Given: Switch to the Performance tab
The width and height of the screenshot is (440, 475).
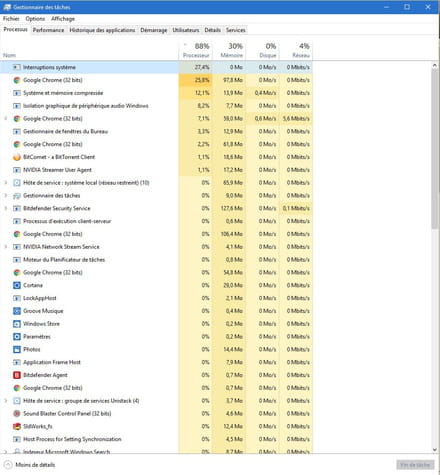Looking at the screenshot, I should [x=48, y=30].
